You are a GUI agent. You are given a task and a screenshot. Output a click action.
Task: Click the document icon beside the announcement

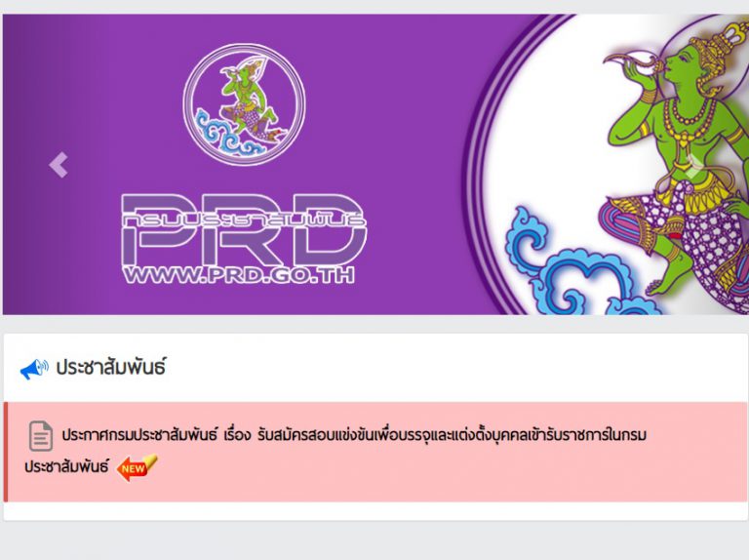[41, 436]
